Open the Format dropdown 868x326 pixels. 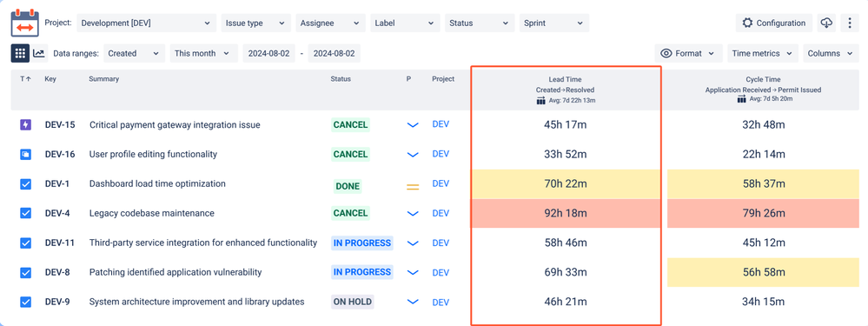coord(689,53)
